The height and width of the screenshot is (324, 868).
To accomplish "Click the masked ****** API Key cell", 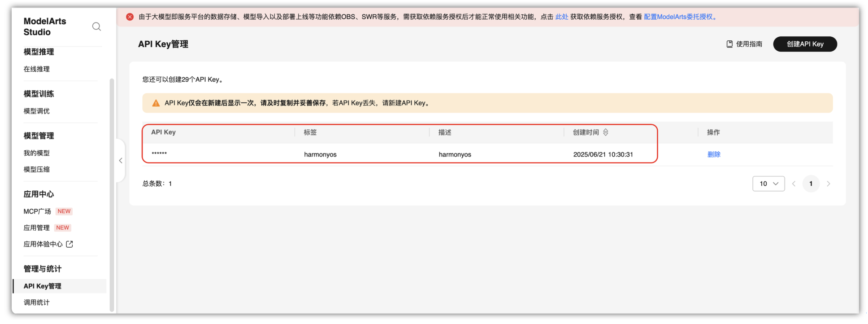I will tap(159, 154).
